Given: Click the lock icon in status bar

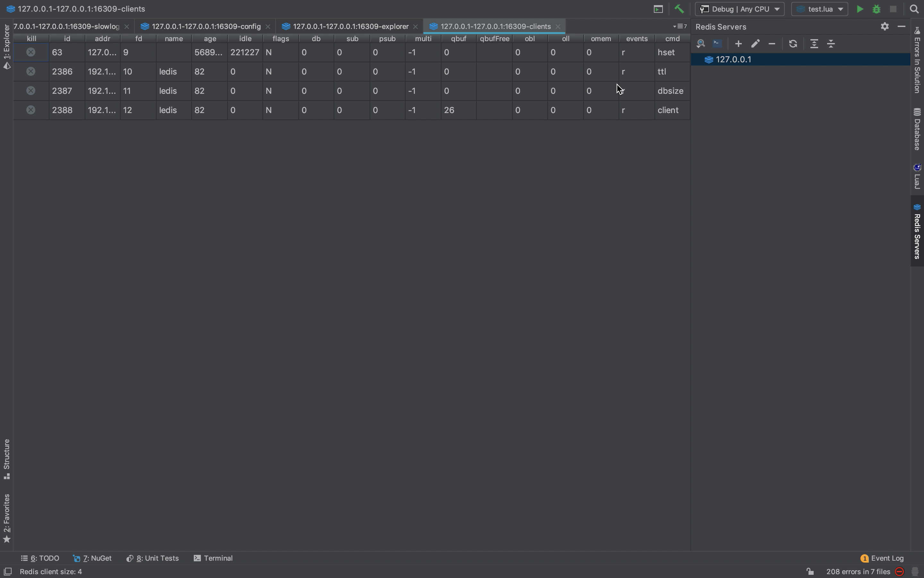Looking at the screenshot, I should 810,572.
